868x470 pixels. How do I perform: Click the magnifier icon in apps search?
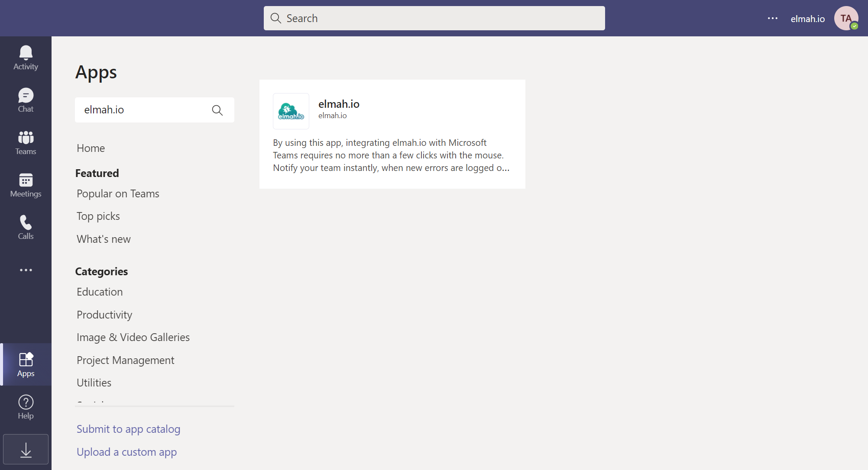click(217, 110)
